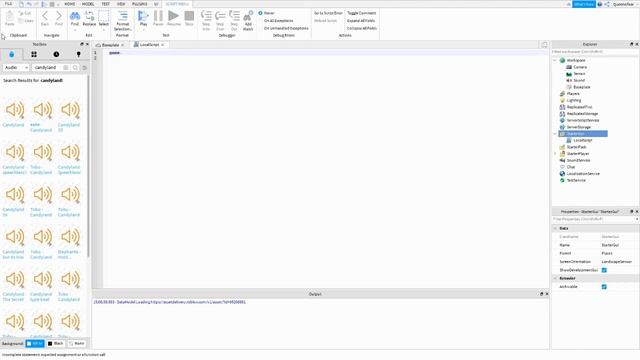Viewport: 640px width, 360px height.
Task: Switch to the Baseplate document tab
Action: [x=110, y=45]
